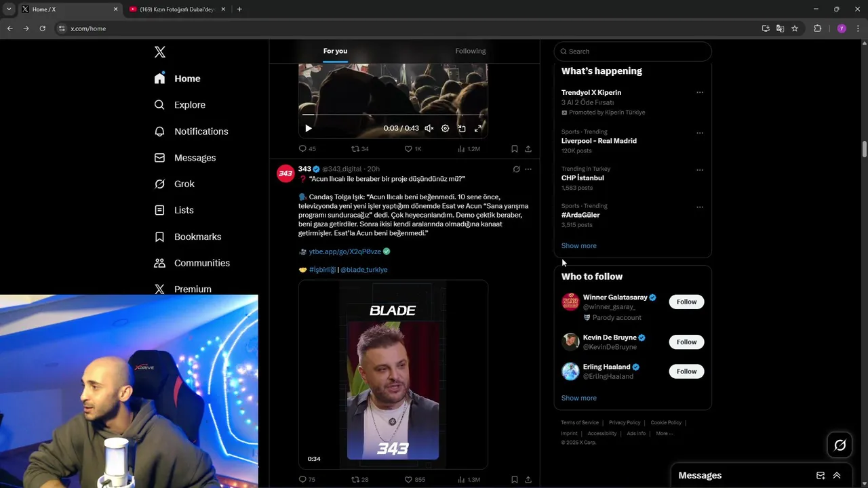This screenshot has width=868, height=488.
Task: Expand the Messages drawer
Action: click(837, 476)
